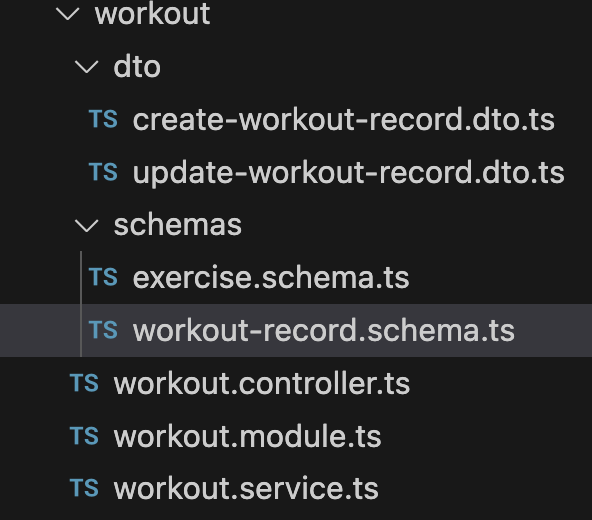This screenshot has width=592, height=520.
Task: Open workout.controller.ts file
Action: [262, 384]
